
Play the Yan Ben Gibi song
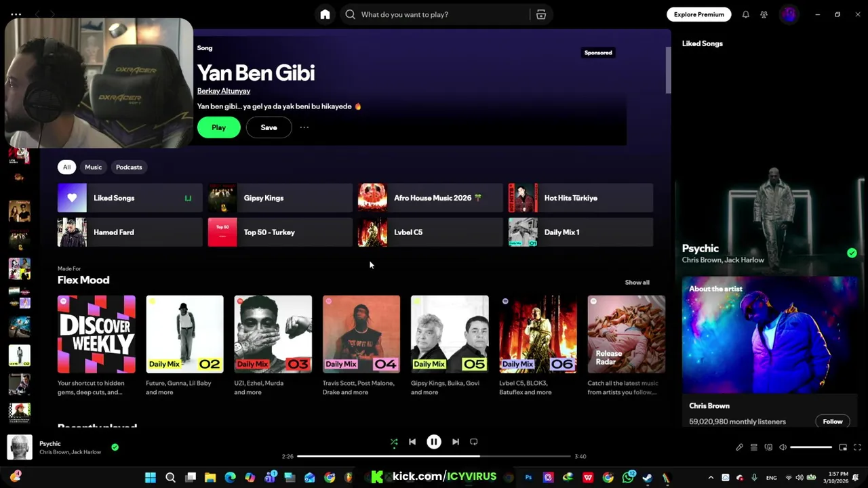point(218,127)
